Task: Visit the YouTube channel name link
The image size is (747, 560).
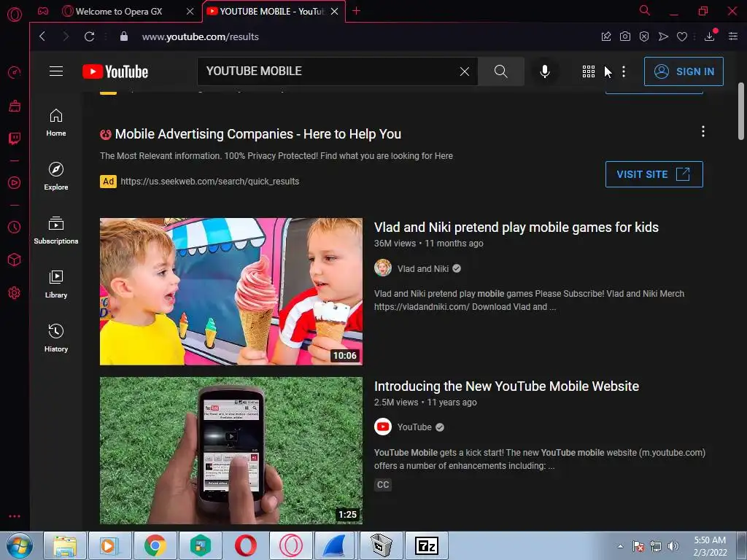Action: (x=414, y=427)
